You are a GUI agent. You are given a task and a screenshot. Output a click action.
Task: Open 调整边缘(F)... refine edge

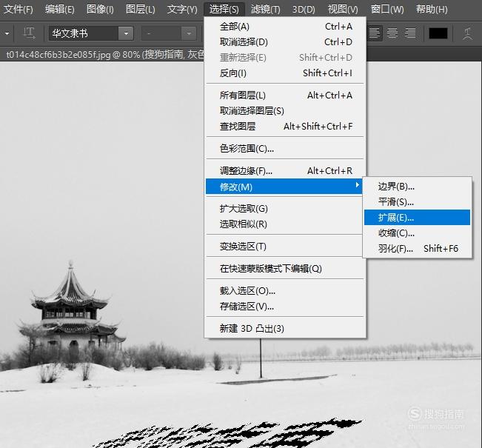click(286, 170)
